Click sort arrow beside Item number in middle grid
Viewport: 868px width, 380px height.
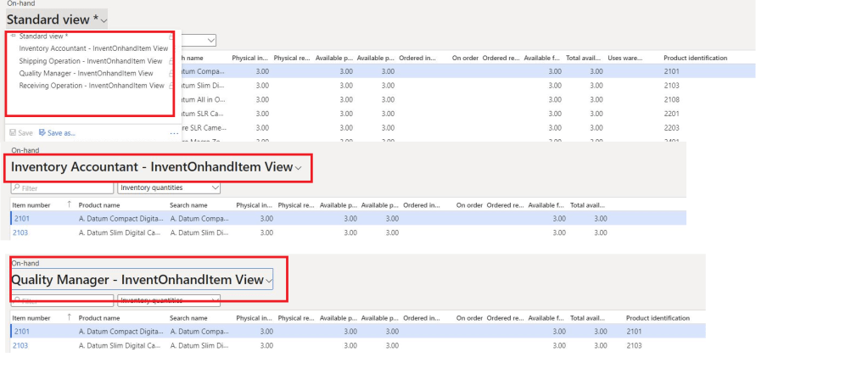pyautogui.click(x=69, y=205)
